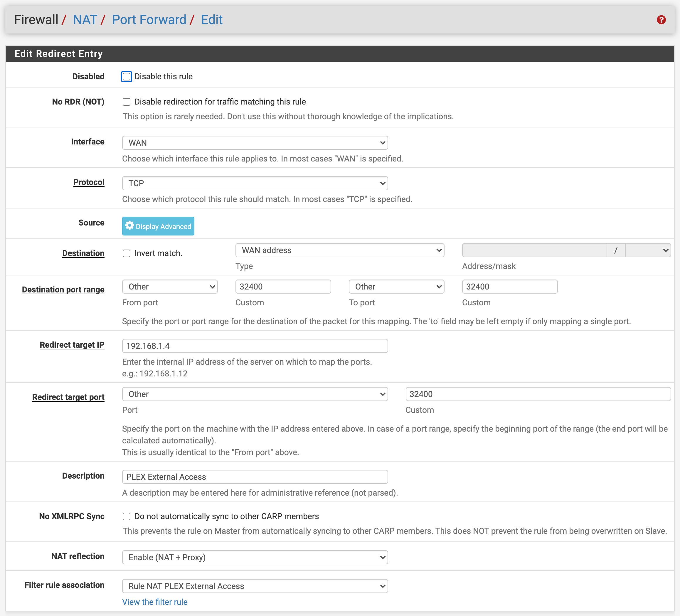Go to NAT breadcrumb link
This screenshot has width=680, height=616.
tap(85, 20)
